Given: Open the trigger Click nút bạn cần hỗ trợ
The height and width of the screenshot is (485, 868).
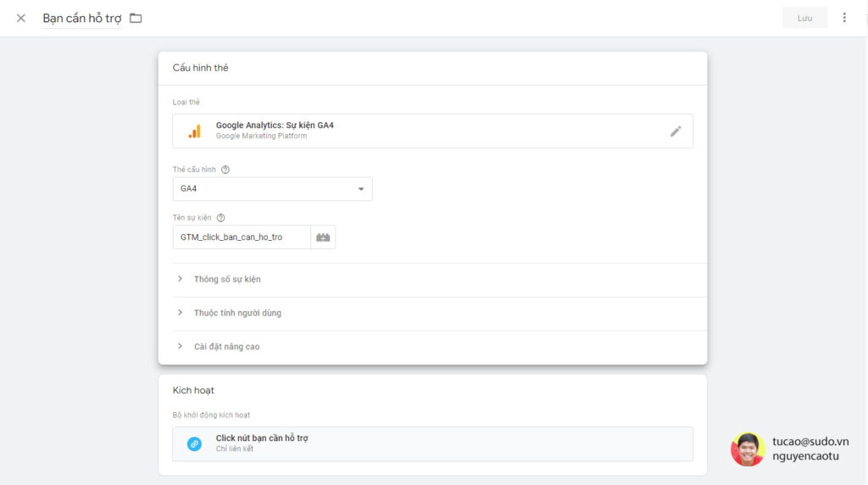Looking at the screenshot, I should [x=262, y=438].
